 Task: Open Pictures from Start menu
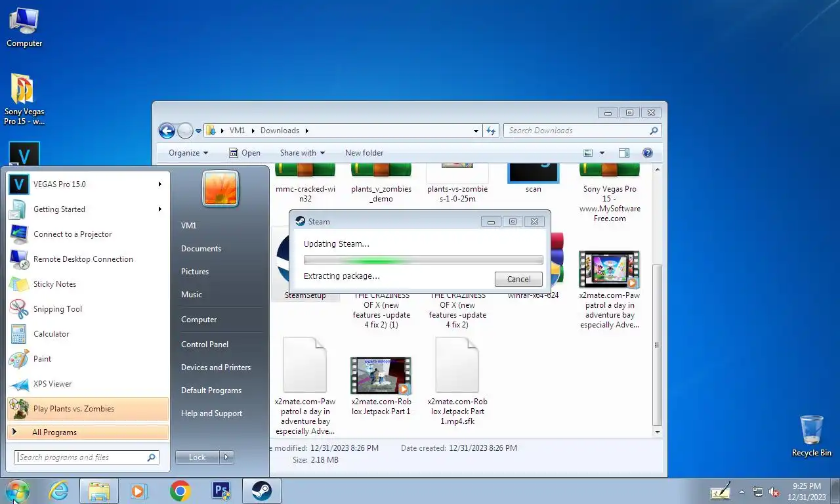click(x=195, y=272)
